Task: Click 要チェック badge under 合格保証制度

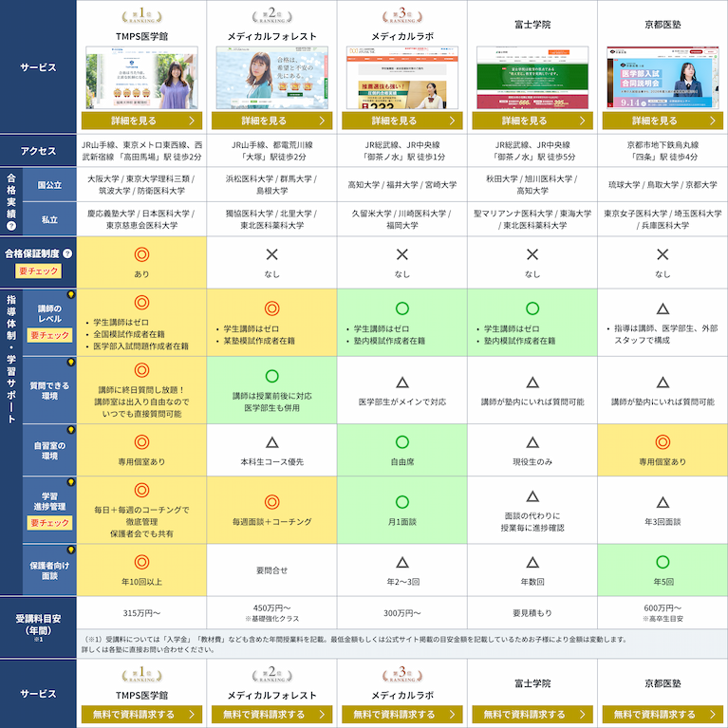Action: (x=38, y=271)
